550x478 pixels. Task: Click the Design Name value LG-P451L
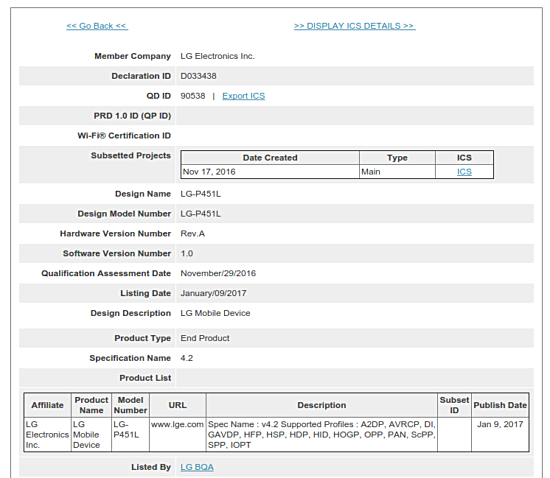coord(201,194)
